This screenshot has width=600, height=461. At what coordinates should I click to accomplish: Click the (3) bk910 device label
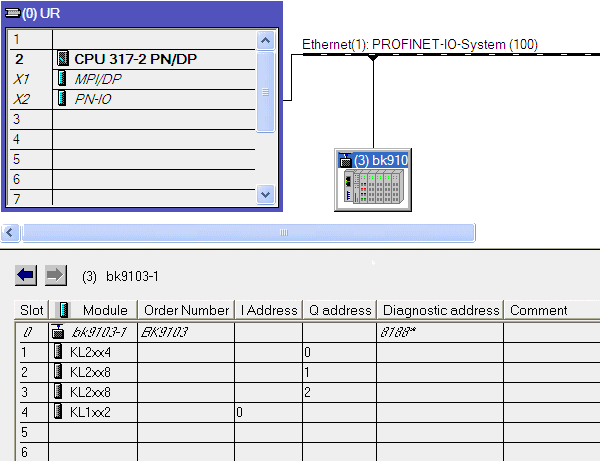tap(381, 160)
